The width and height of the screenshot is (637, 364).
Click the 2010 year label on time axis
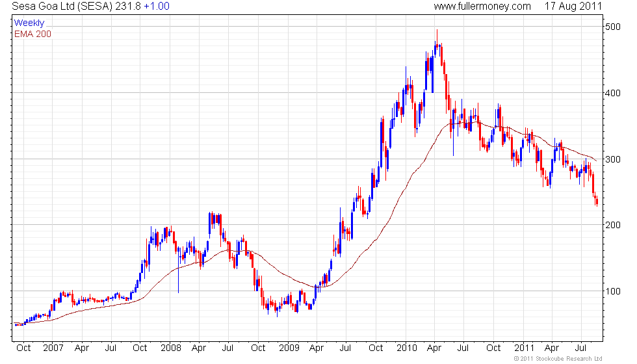click(407, 348)
